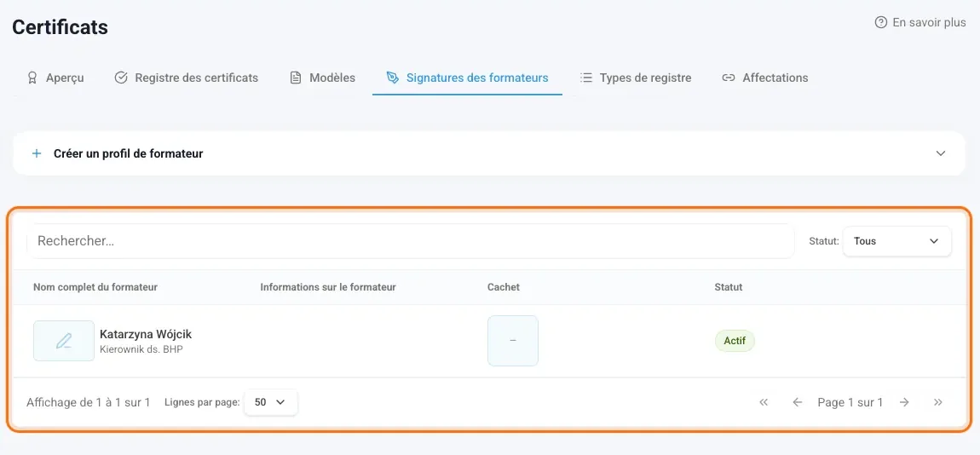This screenshot has height=455, width=980.
Task: Click Kierownik ds. BHP subtitle
Action: click(141, 349)
